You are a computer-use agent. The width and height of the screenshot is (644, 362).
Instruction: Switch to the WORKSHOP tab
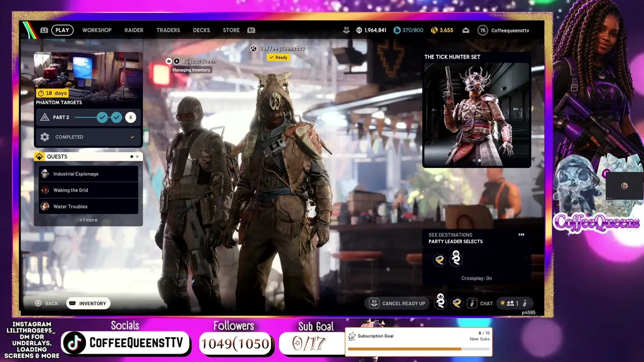pos(97,30)
